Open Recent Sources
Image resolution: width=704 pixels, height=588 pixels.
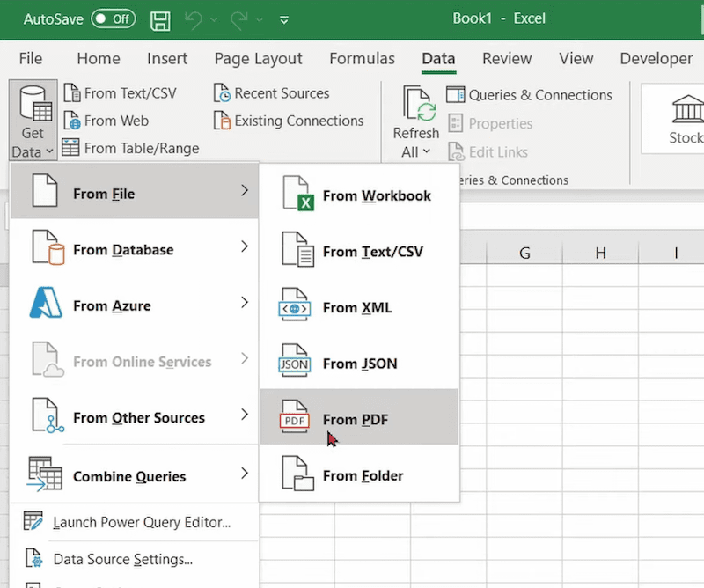coord(271,93)
